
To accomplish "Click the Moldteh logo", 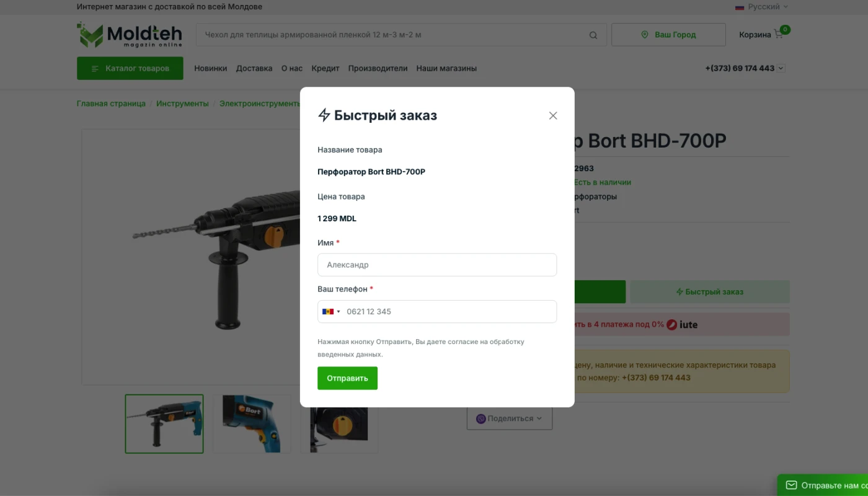I will [x=130, y=35].
